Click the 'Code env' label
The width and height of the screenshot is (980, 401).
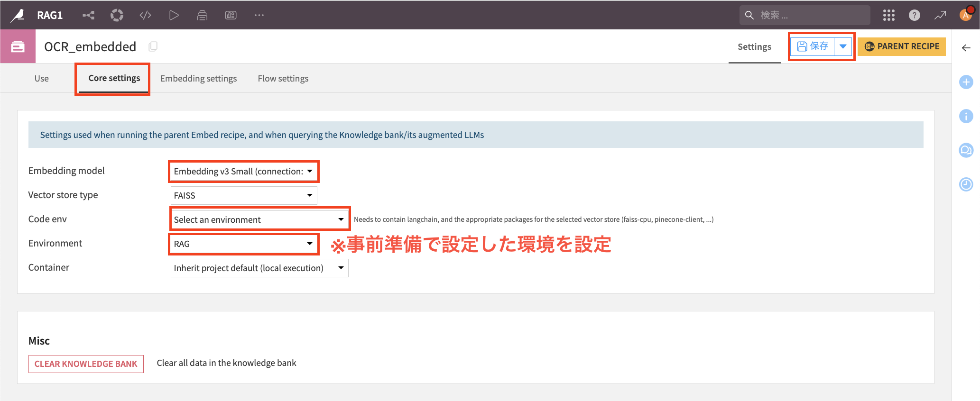(47, 219)
